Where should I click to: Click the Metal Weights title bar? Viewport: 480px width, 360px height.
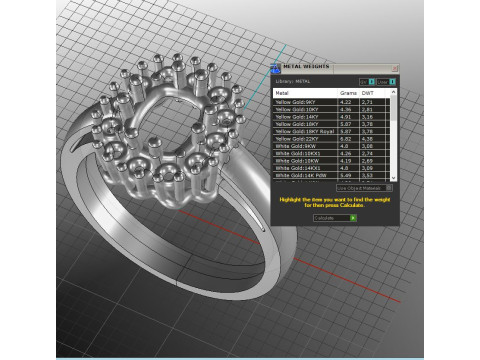point(335,68)
